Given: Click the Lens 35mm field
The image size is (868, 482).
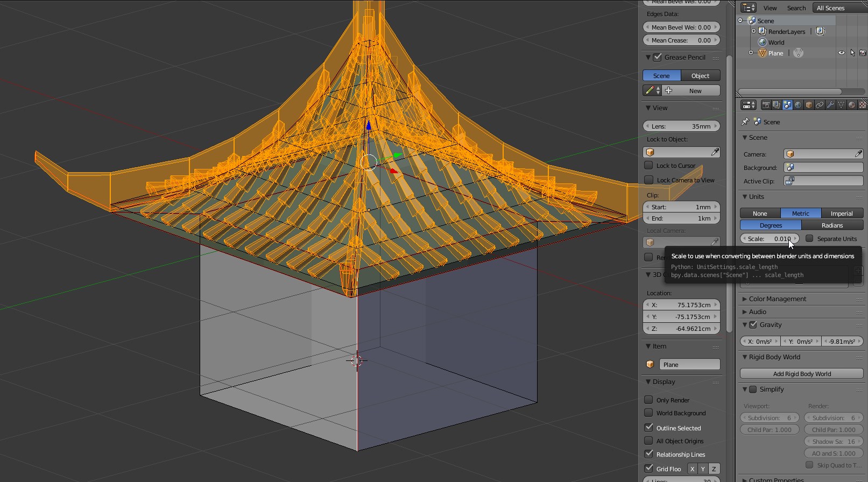Looking at the screenshot, I should click(x=681, y=126).
